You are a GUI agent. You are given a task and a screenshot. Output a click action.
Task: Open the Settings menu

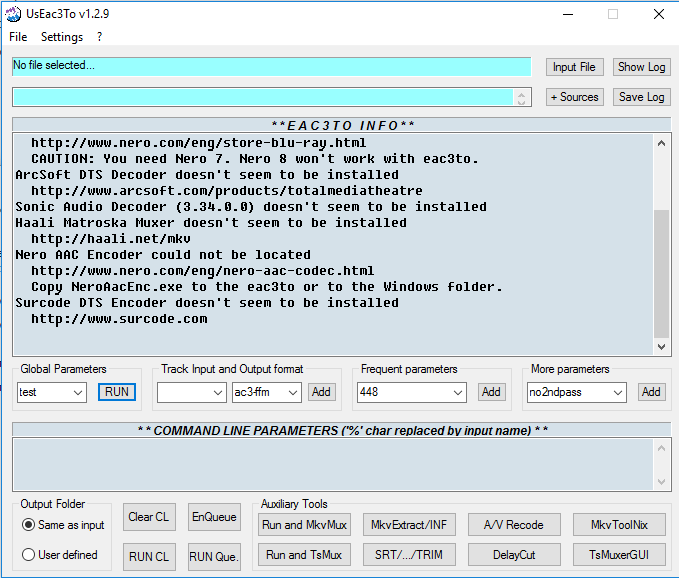(62, 37)
